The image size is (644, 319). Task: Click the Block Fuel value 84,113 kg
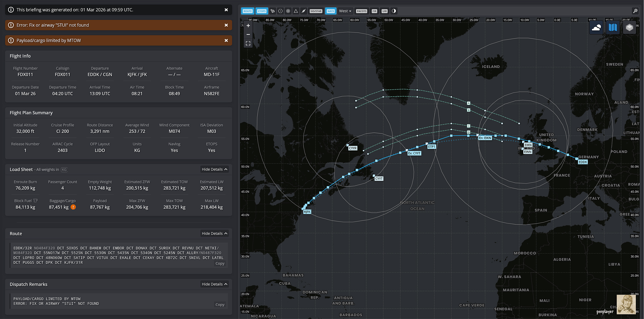(x=25, y=207)
